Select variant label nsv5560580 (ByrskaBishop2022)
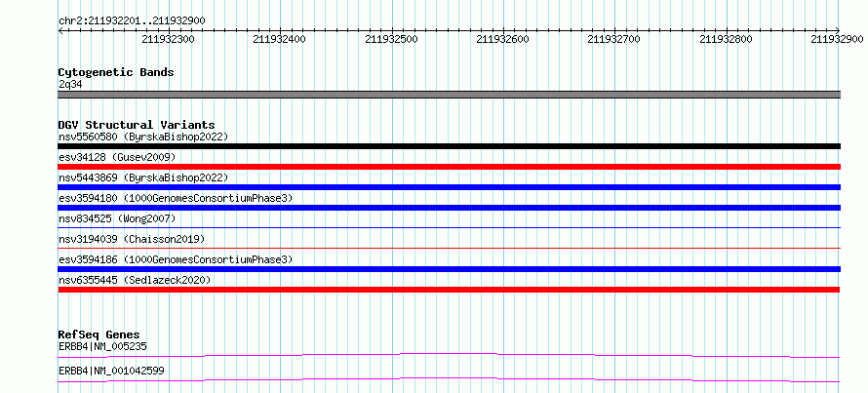This screenshot has height=393, width=868. click(143, 137)
